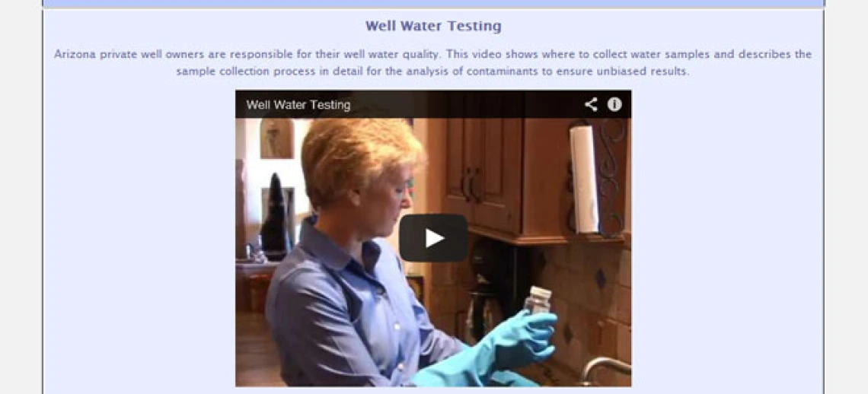This screenshot has width=868, height=394.
Task: Click the Arizona private well owners description text
Action: [x=433, y=63]
